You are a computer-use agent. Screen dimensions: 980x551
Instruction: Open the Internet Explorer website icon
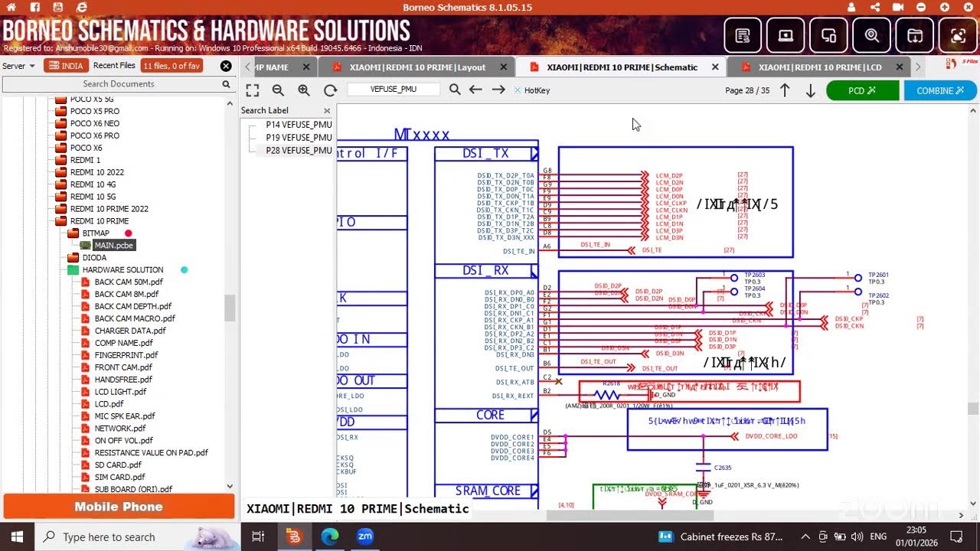pos(81,7)
